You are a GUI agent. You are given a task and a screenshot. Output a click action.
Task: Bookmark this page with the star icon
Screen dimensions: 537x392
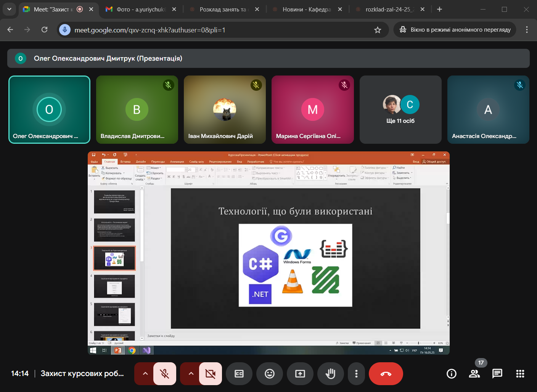[x=378, y=30]
